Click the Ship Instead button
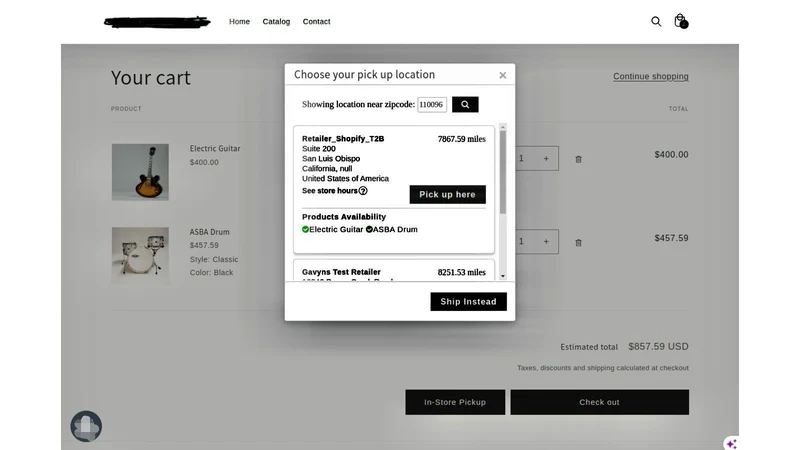The width and height of the screenshot is (800, 450). pos(468,302)
